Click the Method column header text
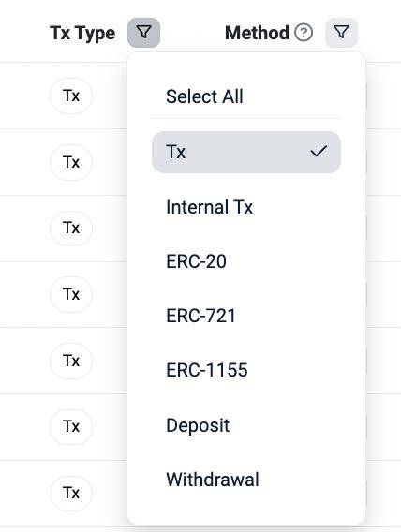The width and height of the screenshot is (401, 532). (257, 33)
